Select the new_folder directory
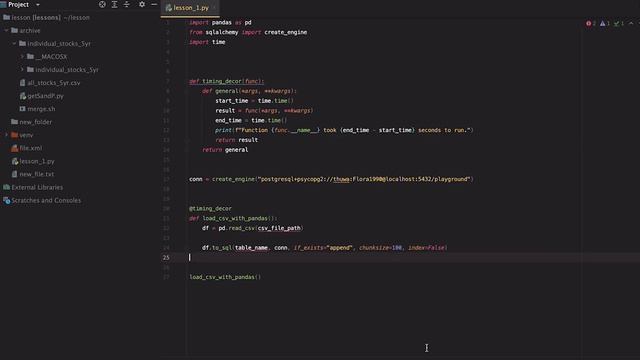 [36, 122]
